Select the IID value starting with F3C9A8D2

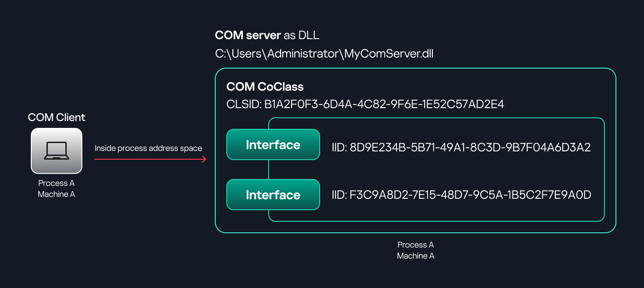[470, 195]
